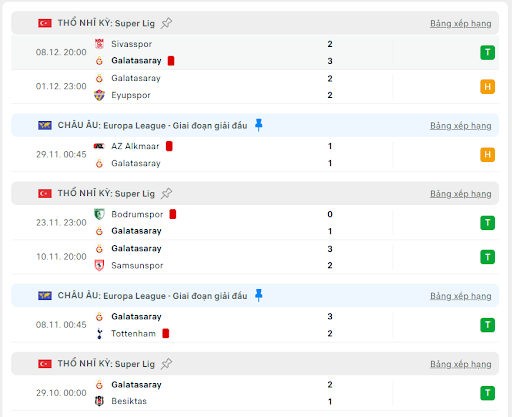Unpin the second Europa League header
The width and height of the screenshot is (512, 417).
point(259,295)
